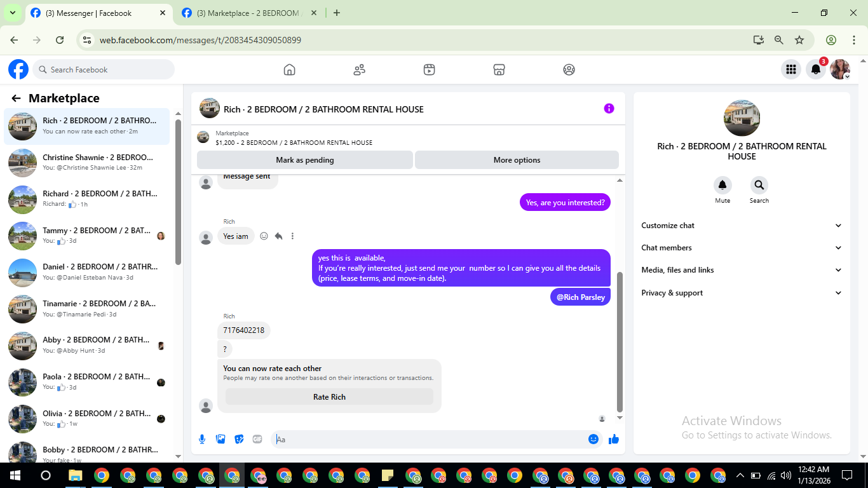Open File Explorer from the taskbar

[76, 475]
